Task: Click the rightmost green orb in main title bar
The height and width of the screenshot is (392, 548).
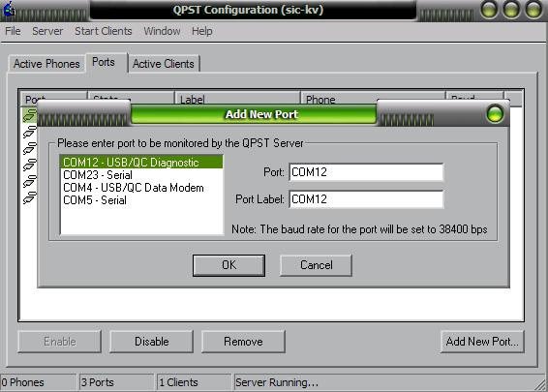Action: [533, 10]
